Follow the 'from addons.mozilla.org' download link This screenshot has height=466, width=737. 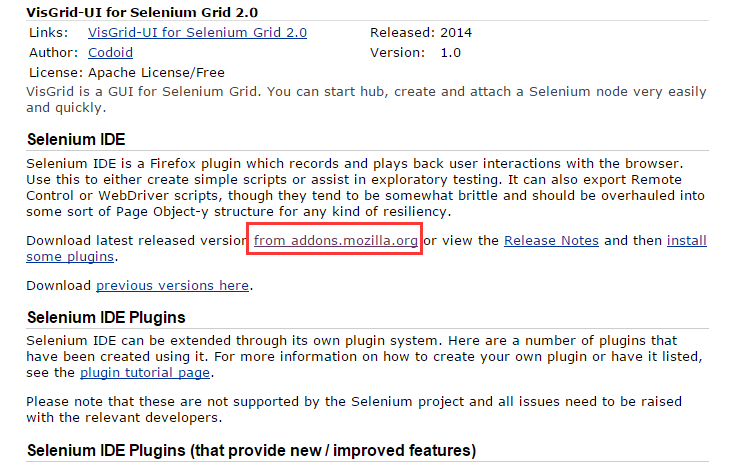coord(336,240)
